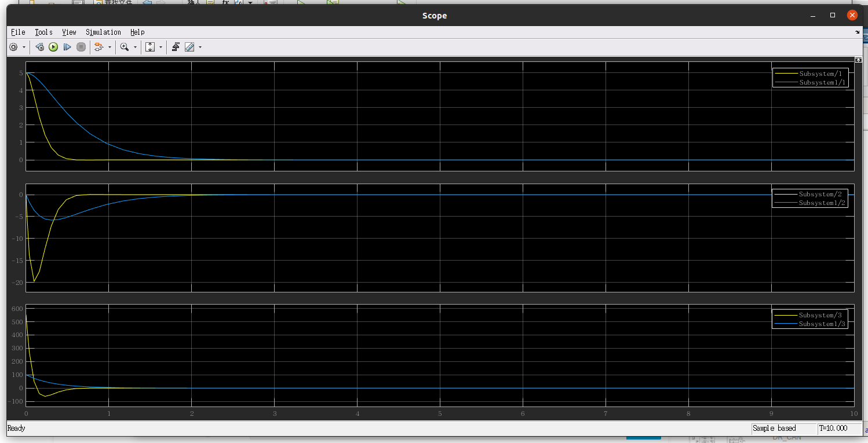Click the Step Back simulation icon
The width and height of the screenshot is (868, 443).
point(39,47)
